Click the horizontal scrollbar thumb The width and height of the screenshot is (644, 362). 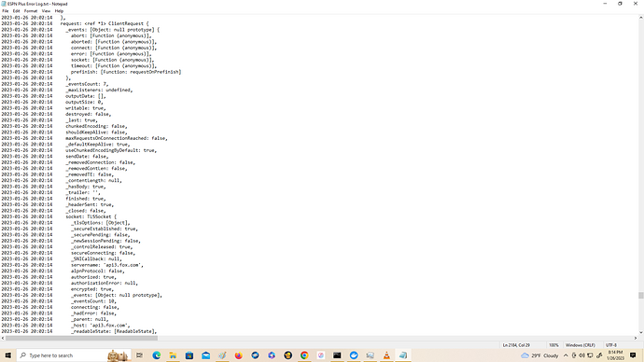click(x=81, y=338)
